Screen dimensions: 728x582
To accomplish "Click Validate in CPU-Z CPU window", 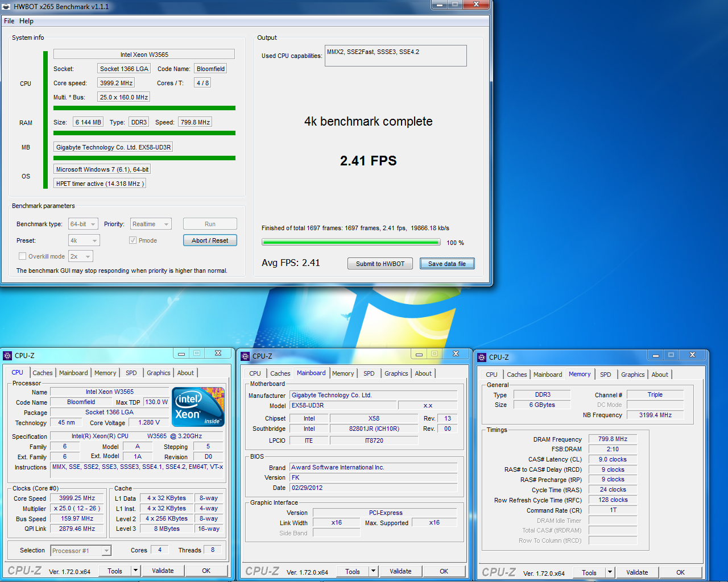I will click(163, 571).
